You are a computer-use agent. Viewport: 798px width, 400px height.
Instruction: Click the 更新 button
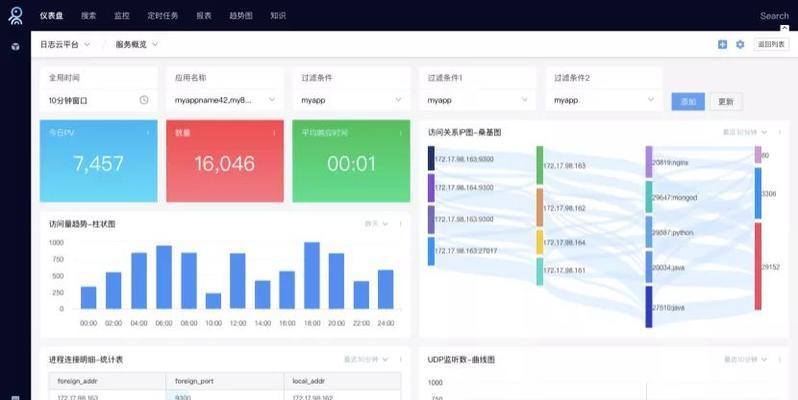pyautogui.click(x=726, y=101)
